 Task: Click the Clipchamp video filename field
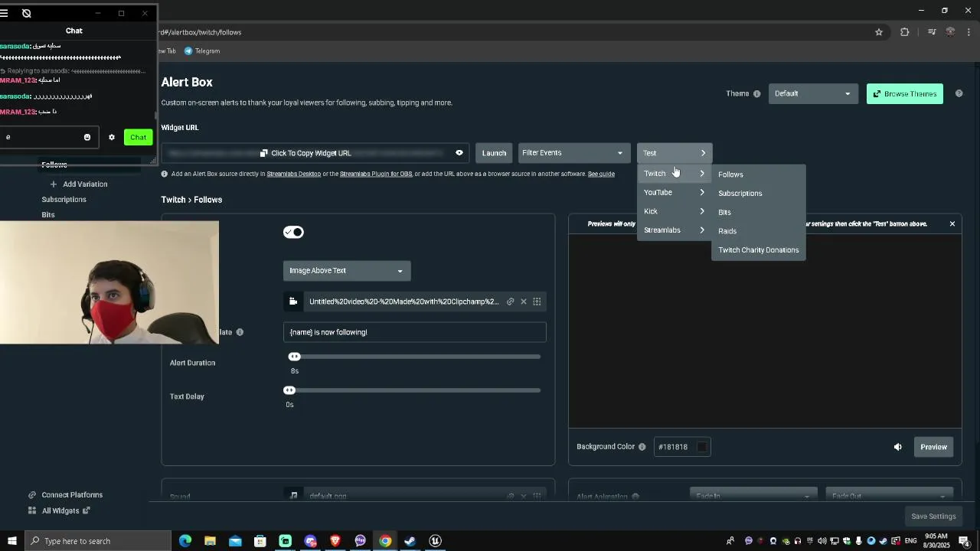click(403, 302)
